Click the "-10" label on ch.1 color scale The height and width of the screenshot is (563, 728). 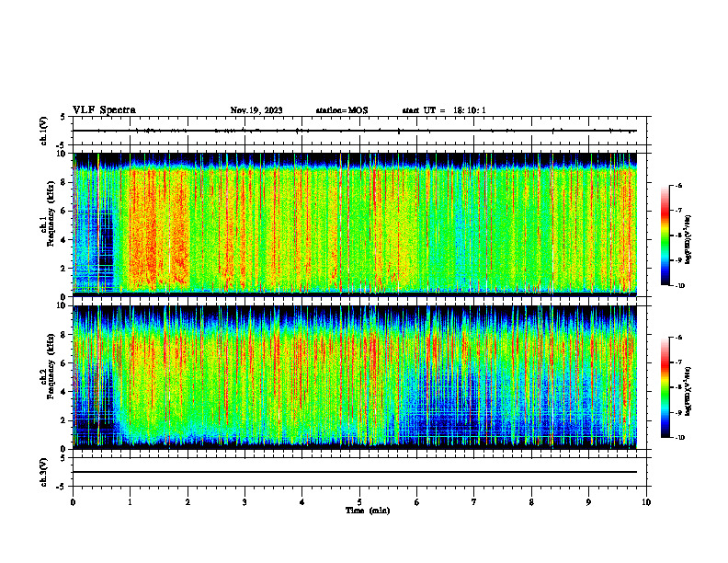point(679,286)
